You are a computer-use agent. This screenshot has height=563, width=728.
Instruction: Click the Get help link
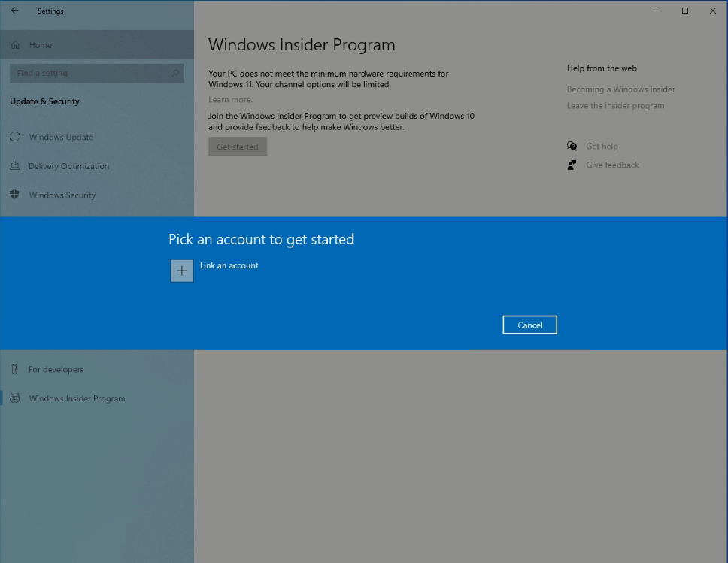coord(602,147)
